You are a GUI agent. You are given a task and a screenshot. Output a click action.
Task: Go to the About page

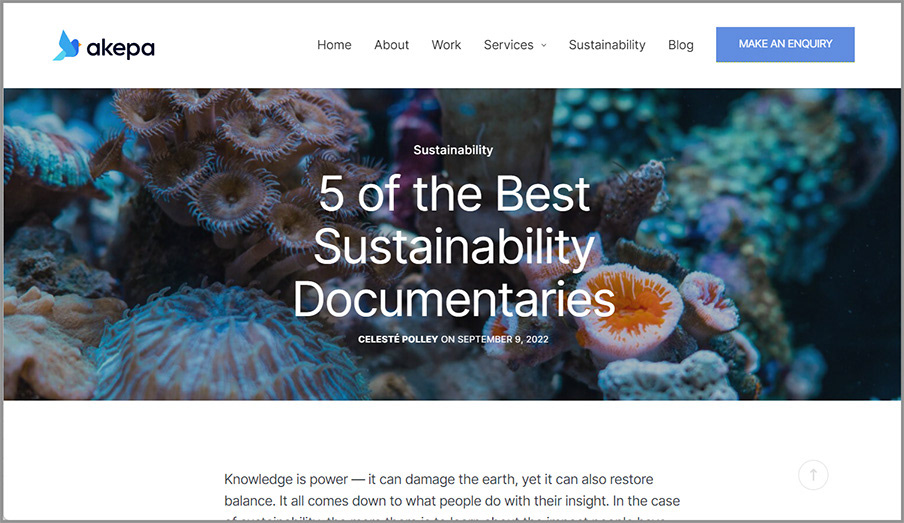[391, 45]
